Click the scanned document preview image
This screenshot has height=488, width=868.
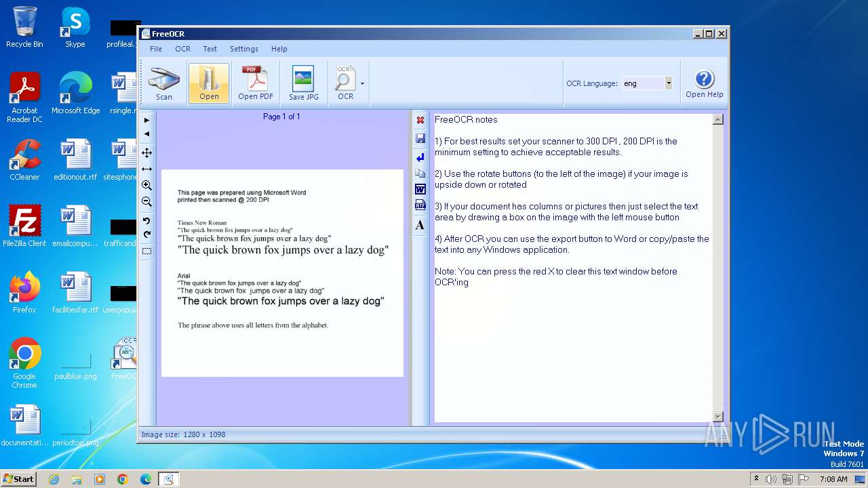[x=282, y=273]
